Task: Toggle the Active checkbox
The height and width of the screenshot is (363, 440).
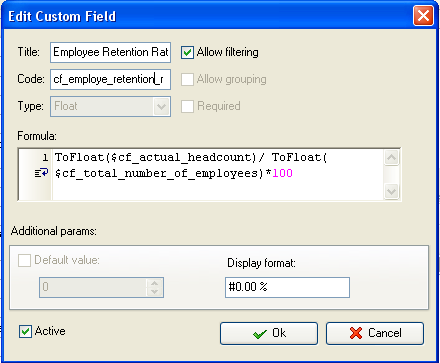Action: point(25,331)
